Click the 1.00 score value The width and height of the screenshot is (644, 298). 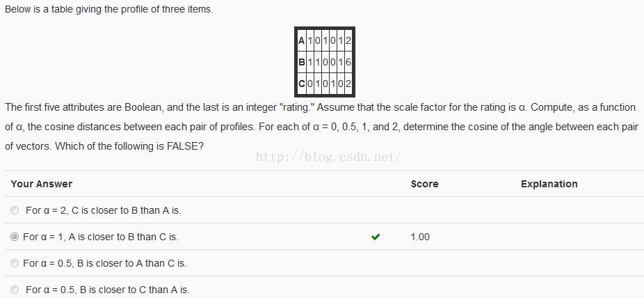coord(420,237)
